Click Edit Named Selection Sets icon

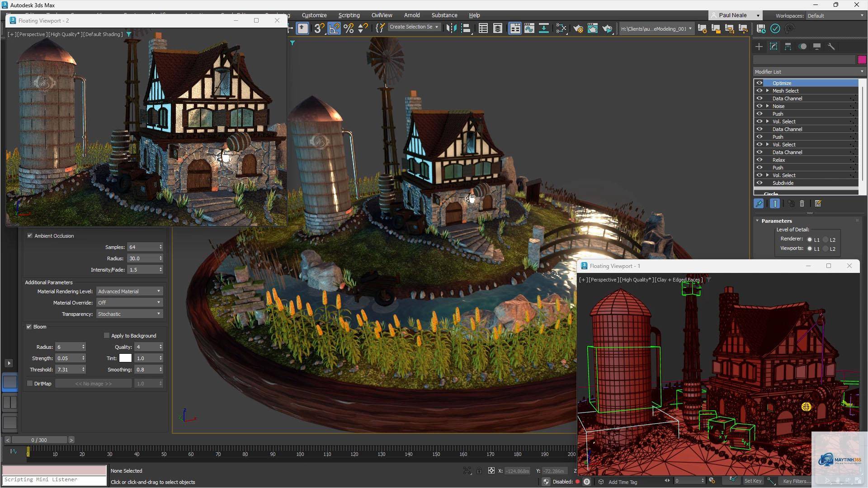(x=380, y=28)
